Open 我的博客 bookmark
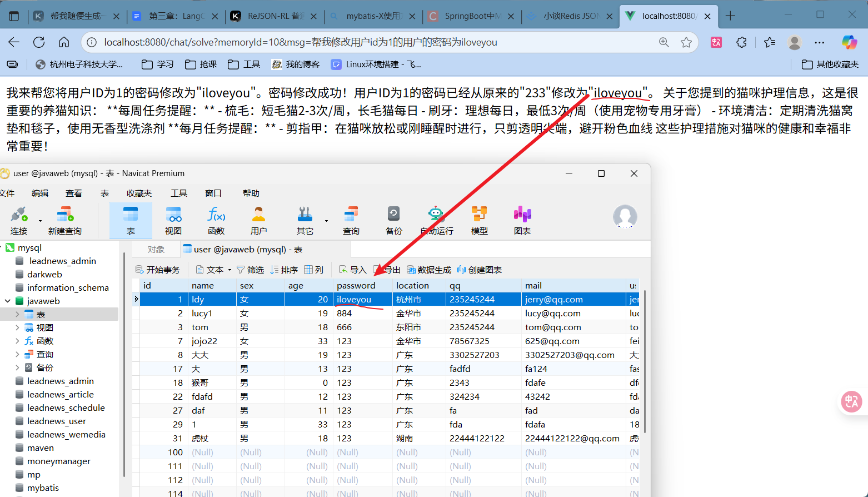Image resolution: width=868 pixels, height=497 pixels. 296,64
